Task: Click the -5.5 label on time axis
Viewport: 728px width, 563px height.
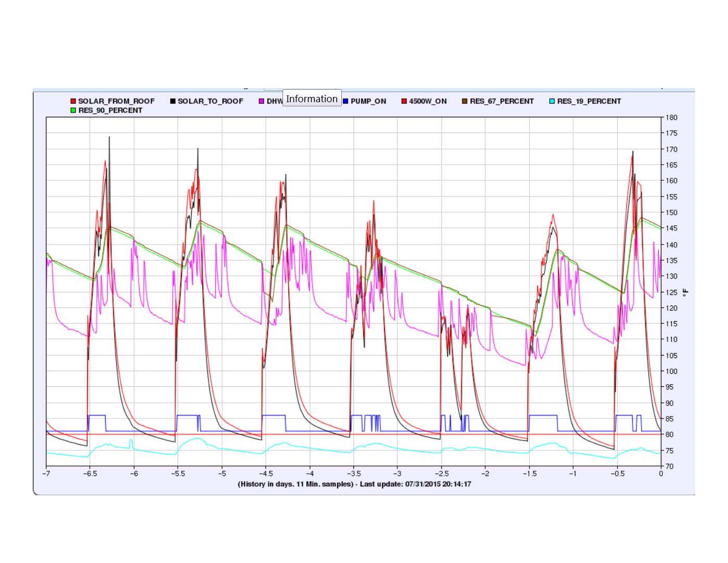Action: pos(178,473)
